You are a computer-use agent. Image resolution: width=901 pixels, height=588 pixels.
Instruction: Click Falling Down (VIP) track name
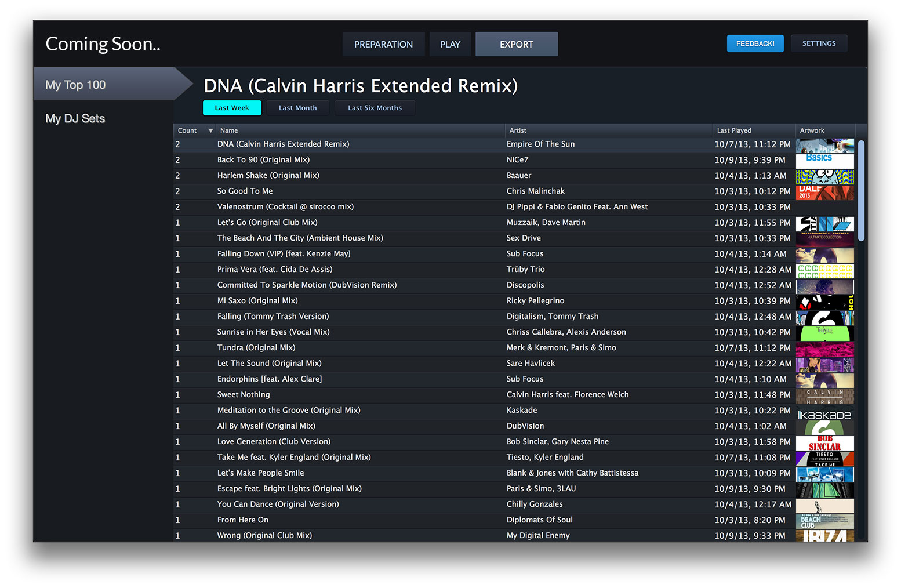(284, 254)
